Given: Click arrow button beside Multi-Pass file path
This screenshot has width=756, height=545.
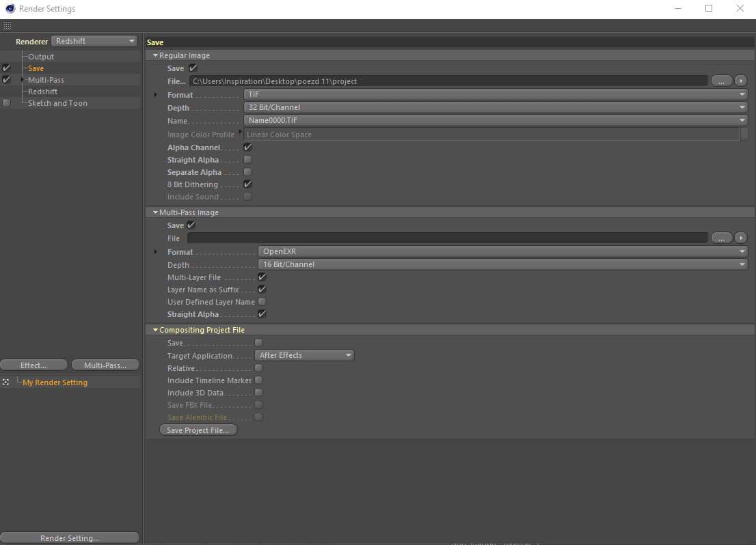Looking at the screenshot, I should click(740, 238).
